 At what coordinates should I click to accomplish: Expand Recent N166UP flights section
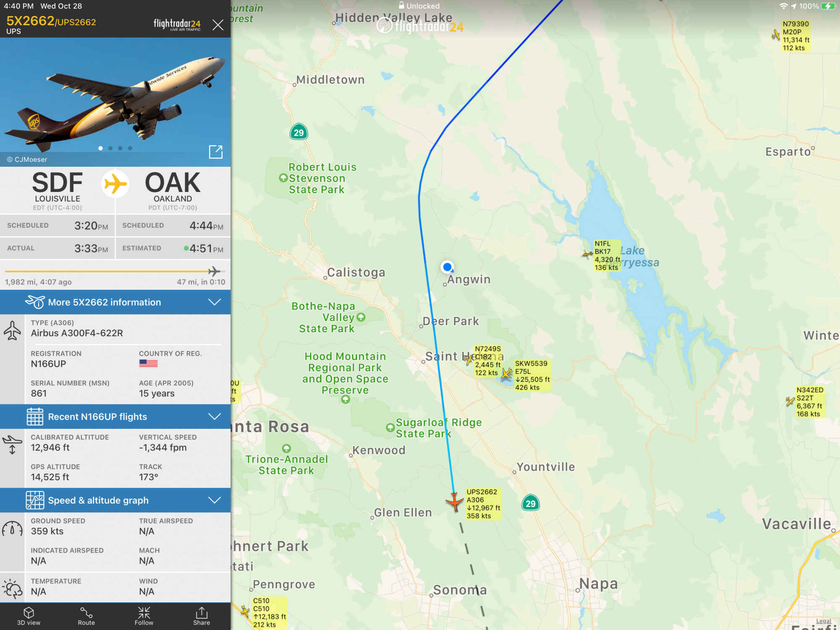pos(115,416)
